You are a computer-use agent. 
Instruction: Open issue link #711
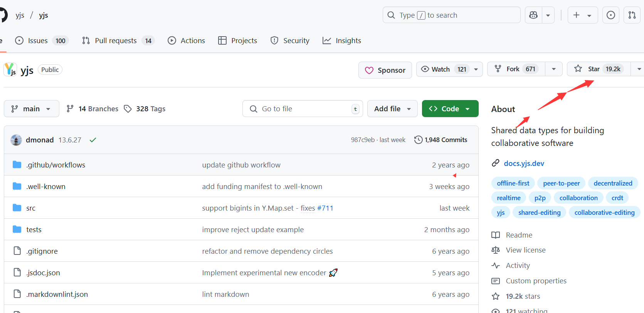coord(325,208)
